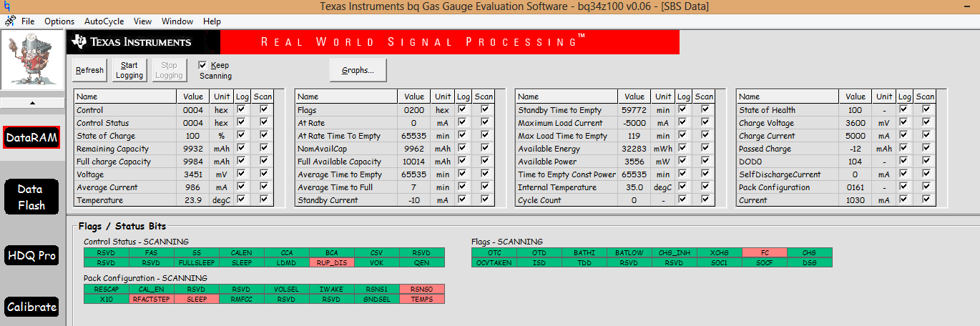Select the Charge Voltage value 3600
The image size is (980, 326).
(856, 123)
